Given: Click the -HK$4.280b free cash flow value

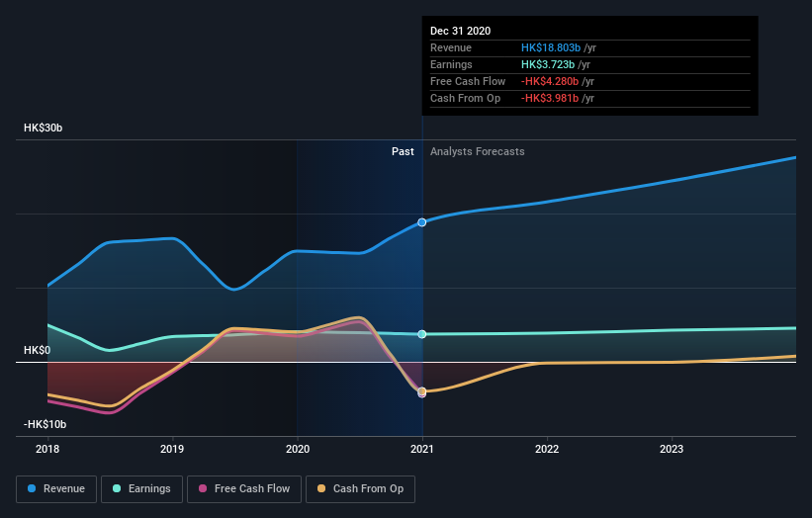Looking at the screenshot, I should click(550, 81).
